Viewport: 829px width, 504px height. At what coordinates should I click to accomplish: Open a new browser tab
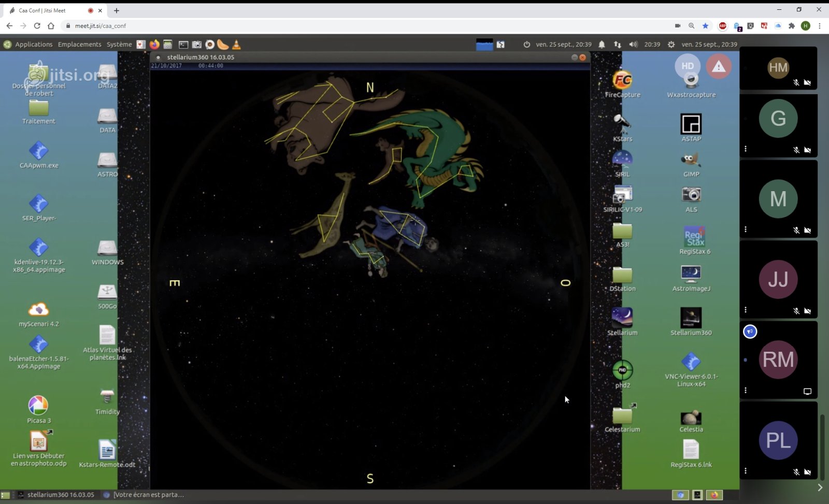[x=117, y=10]
